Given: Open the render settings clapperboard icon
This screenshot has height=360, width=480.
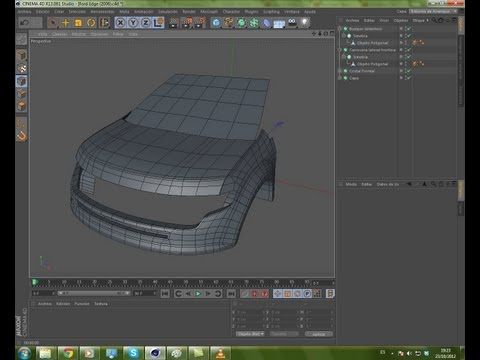Looking at the screenshot, I should coord(200,23).
